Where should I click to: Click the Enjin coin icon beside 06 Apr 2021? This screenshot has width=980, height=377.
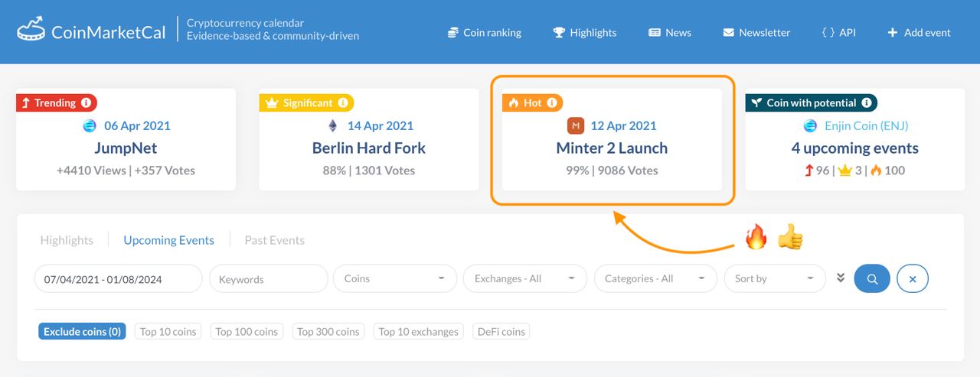[90, 125]
